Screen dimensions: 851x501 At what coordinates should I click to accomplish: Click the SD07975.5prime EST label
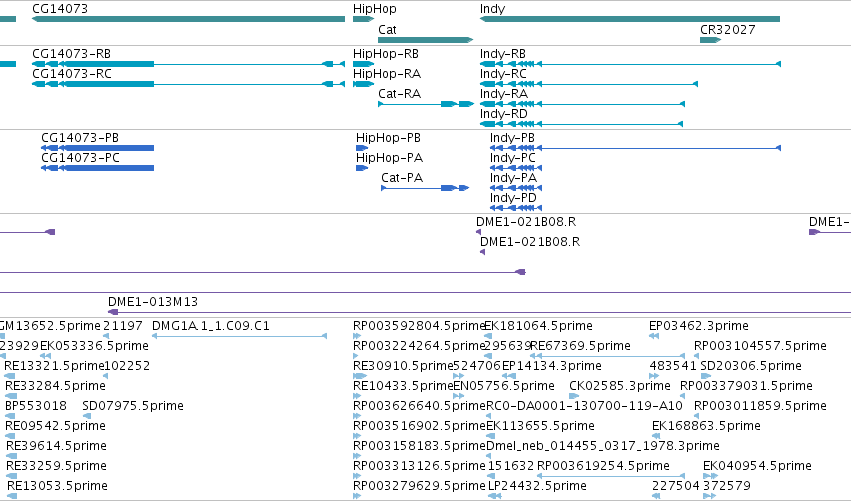click(x=133, y=406)
